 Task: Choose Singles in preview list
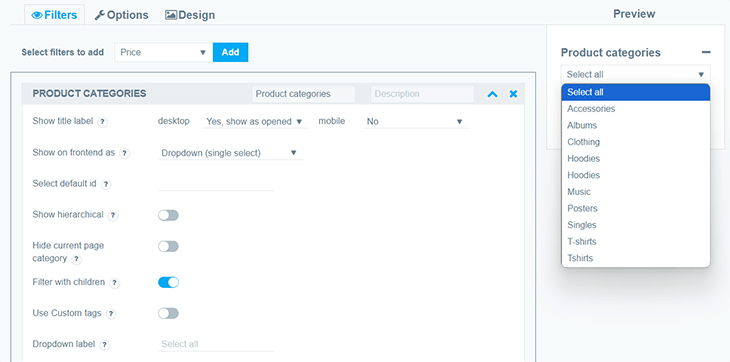pos(635,225)
